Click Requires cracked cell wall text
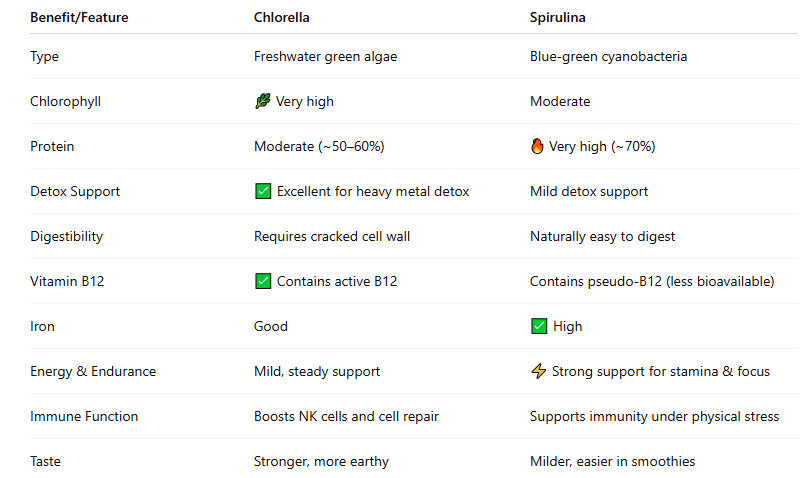800x478 pixels. 332,237
